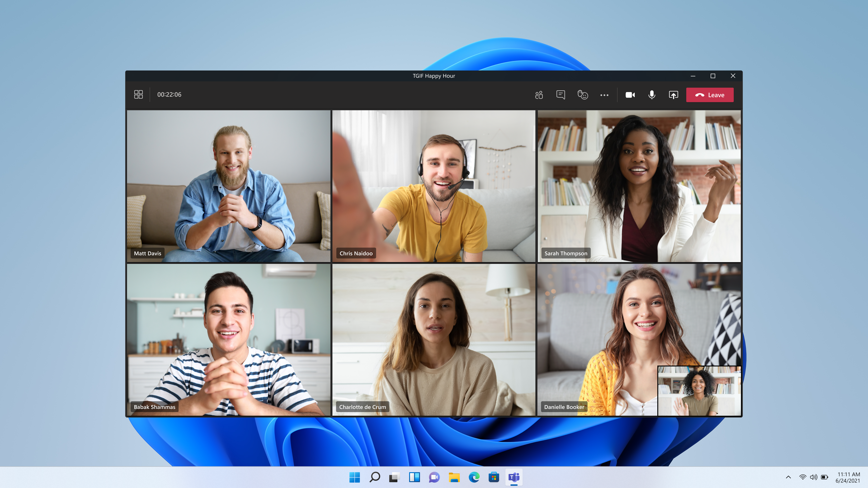Open the share content panel
Viewport: 868px width, 488px height.
pos(672,95)
